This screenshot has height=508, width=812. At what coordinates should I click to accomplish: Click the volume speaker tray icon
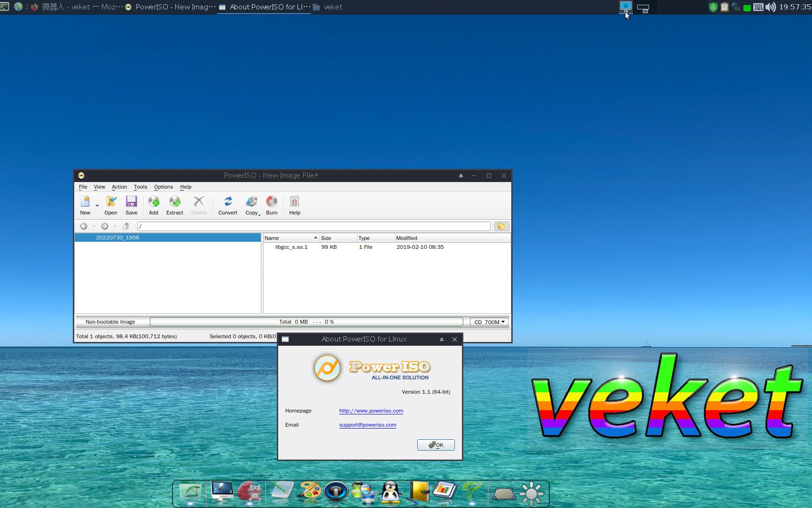pyautogui.click(x=771, y=7)
